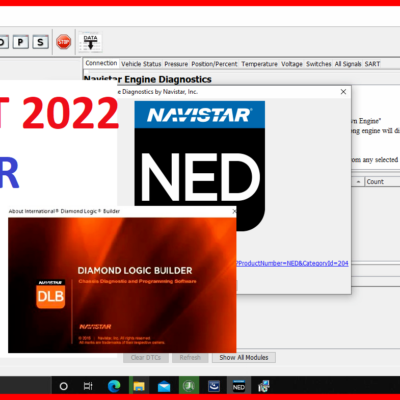Select the Position/Percent tab
This screenshot has width=400, height=400.
click(x=214, y=64)
